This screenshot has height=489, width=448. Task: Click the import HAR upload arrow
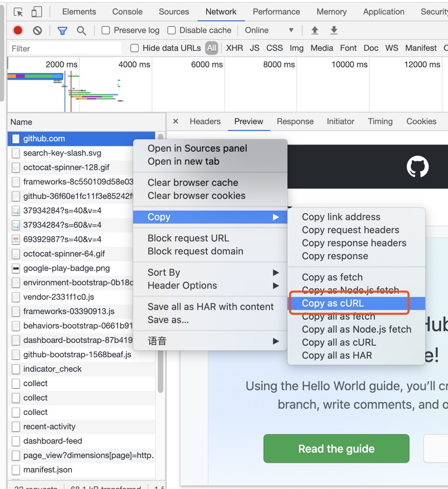coord(314,30)
